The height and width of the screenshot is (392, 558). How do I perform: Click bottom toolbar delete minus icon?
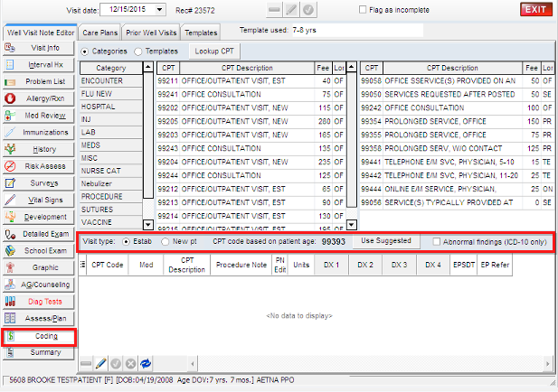(x=86, y=364)
